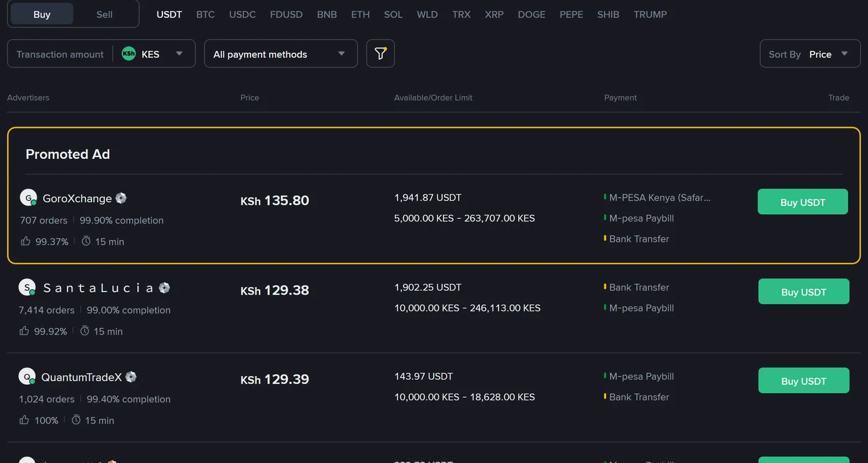This screenshot has width=868, height=463.
Task: Click SantaLucia's avatar icon
Action: click(27, 287)
